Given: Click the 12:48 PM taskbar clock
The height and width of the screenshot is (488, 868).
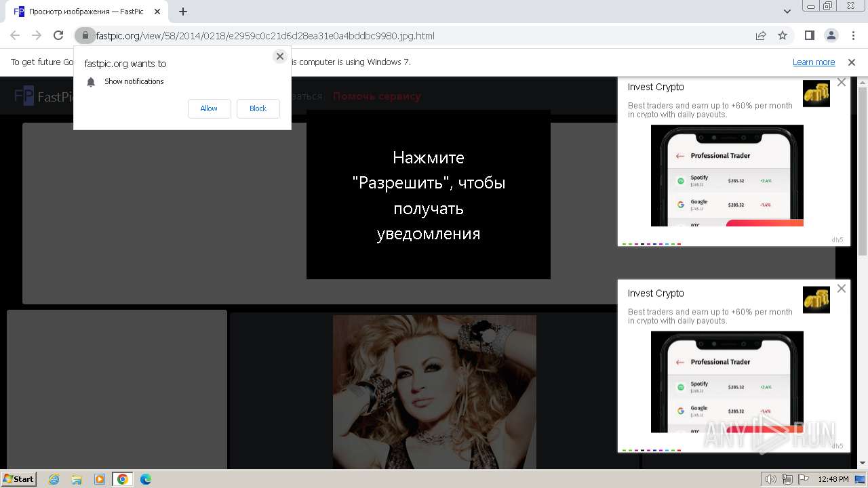Looking at the screenshot, I should [x=833, y=479].
